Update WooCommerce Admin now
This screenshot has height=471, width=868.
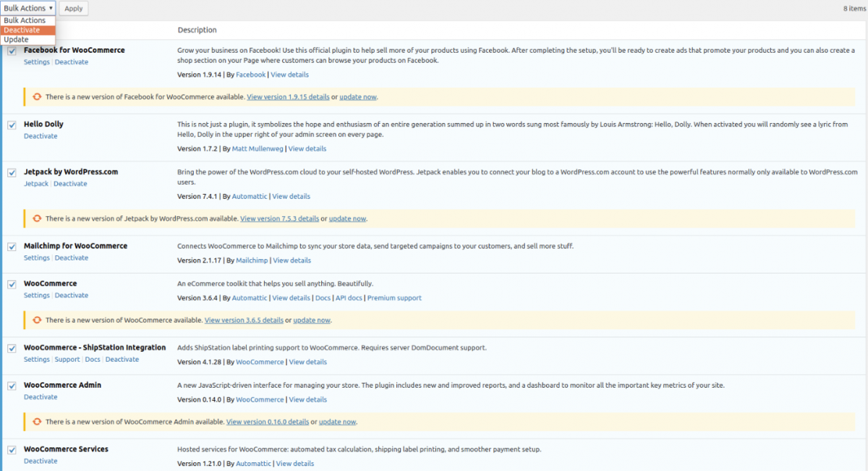338,422
